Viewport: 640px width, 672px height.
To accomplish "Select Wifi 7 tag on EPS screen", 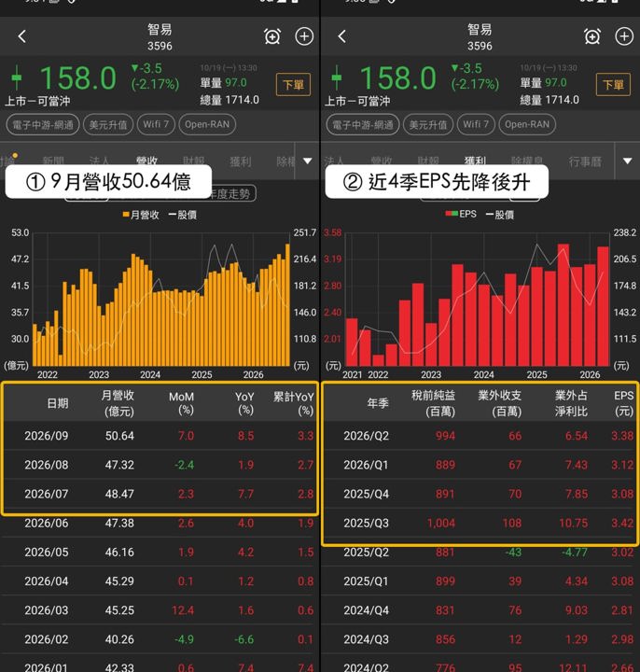I will point(476,125).
